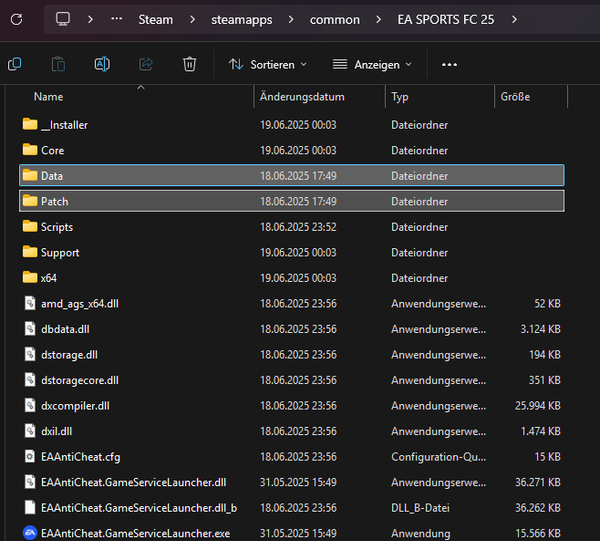Screen dimensions: 600x541
Task: Click EAAntiCheat.GameServiceLauncher.dll file icon
Action: click(30, 482)
